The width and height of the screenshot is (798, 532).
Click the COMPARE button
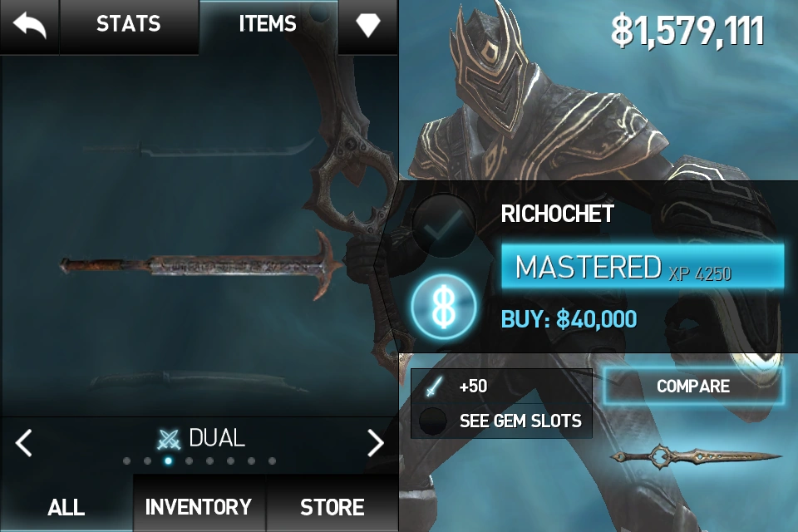click(693, 386)
